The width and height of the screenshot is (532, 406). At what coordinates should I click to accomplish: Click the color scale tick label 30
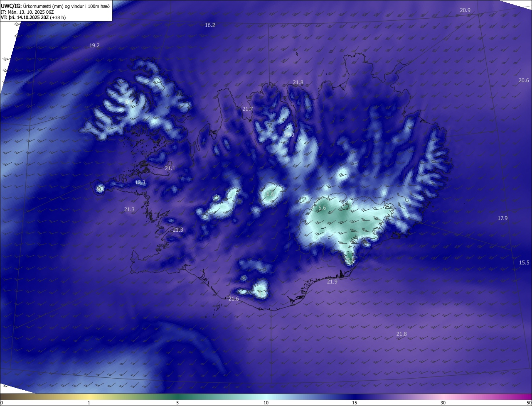(x=443, y=403)
